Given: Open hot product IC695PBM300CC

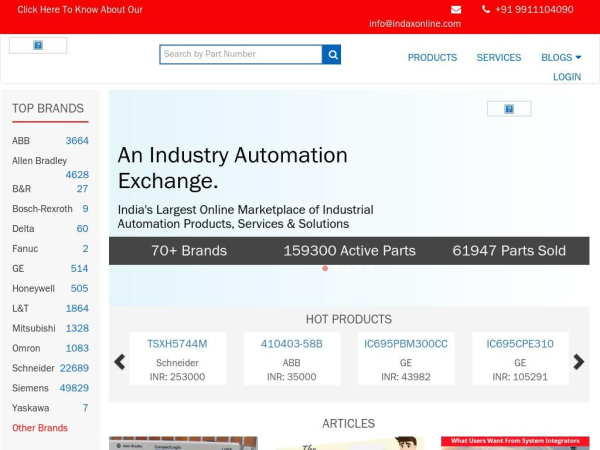Looking at the screenshot, I should 406,344.
